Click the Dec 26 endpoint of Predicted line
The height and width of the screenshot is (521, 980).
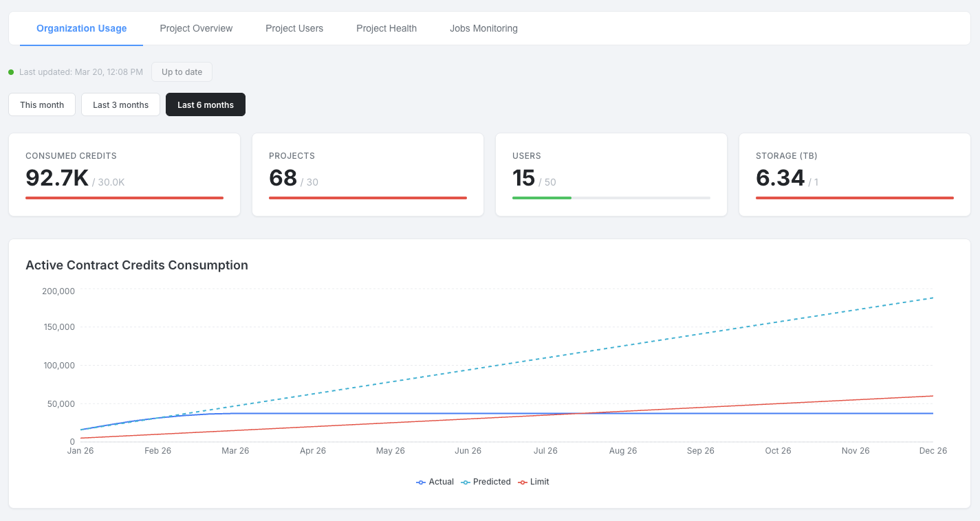click(933, 298)
